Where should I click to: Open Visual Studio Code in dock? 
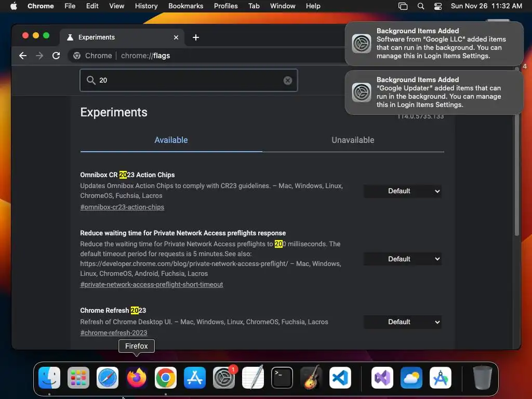coord(340,377)
